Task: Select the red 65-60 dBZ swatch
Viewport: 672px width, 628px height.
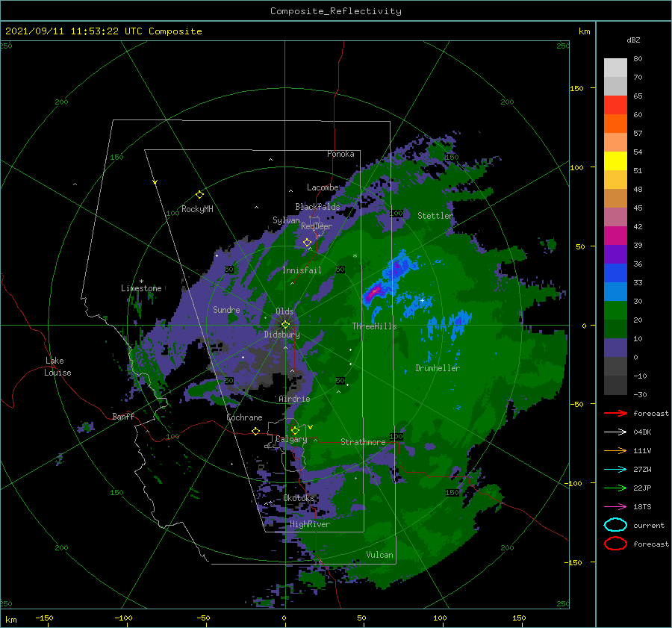Action: click(615, 105)
